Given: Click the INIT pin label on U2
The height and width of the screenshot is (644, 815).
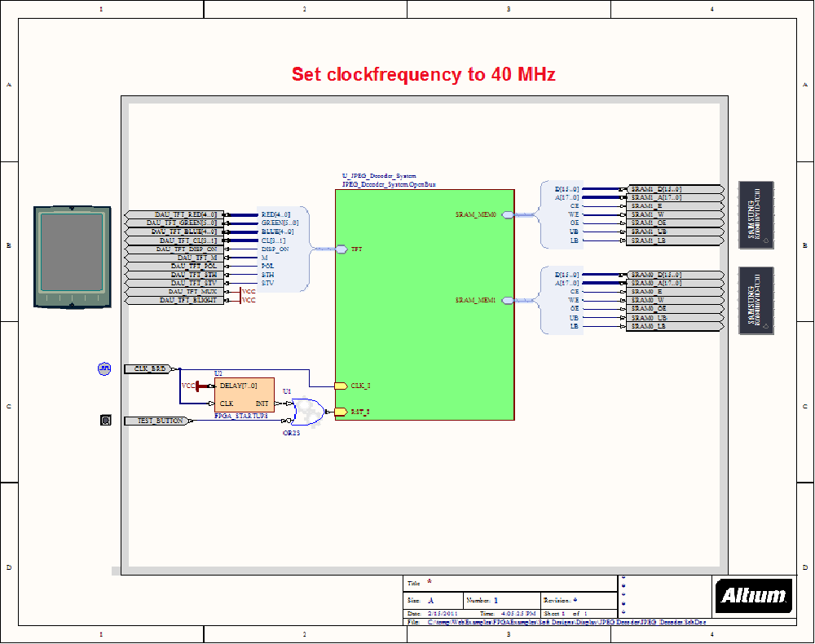Looking at the screenshot, I should [x=262, y=404].
